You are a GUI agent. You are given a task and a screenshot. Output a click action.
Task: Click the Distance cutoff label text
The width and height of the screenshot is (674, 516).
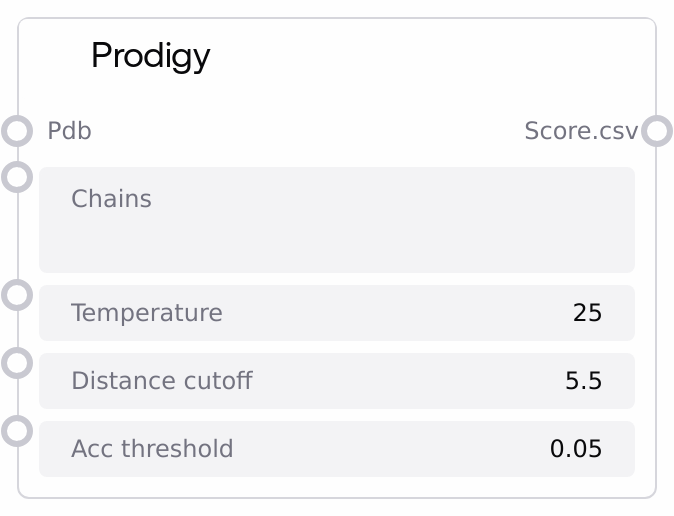pos(161,381)
